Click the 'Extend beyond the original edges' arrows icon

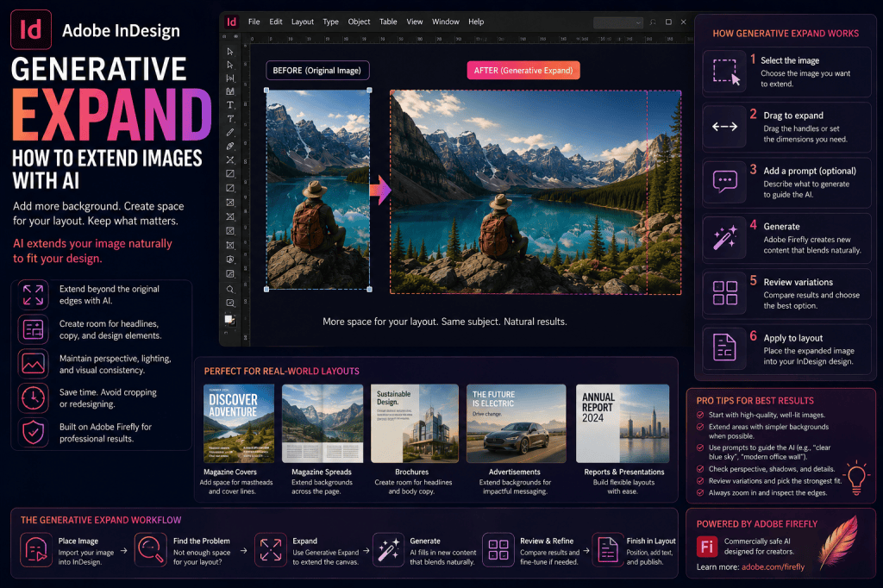coord(34,295)
